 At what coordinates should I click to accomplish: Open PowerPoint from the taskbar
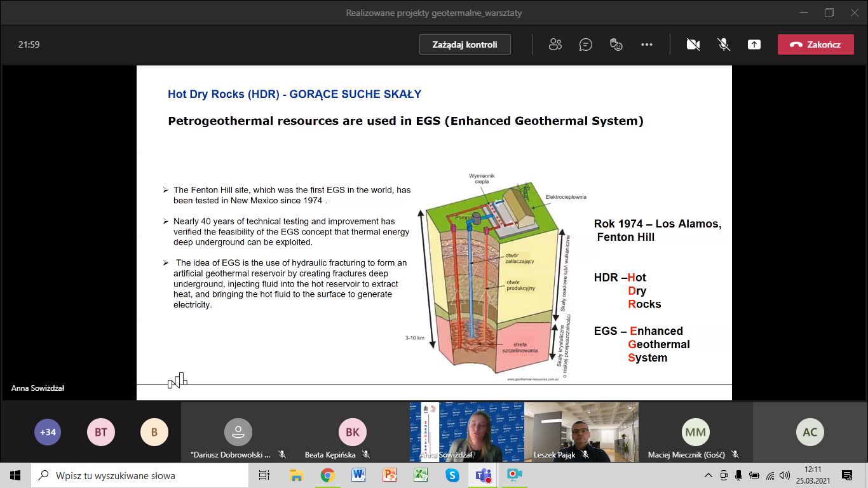tap(390, 475)
